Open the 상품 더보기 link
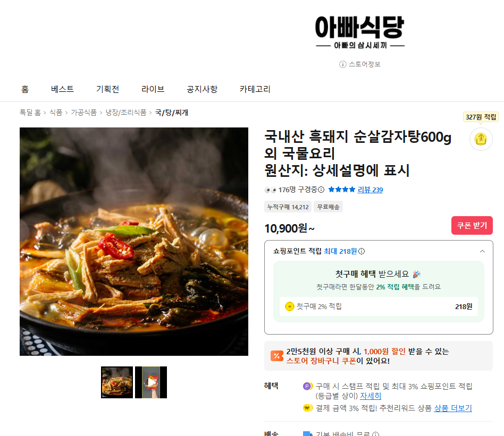Viewport: 504px width, 436px height. [x=453, y=408]
